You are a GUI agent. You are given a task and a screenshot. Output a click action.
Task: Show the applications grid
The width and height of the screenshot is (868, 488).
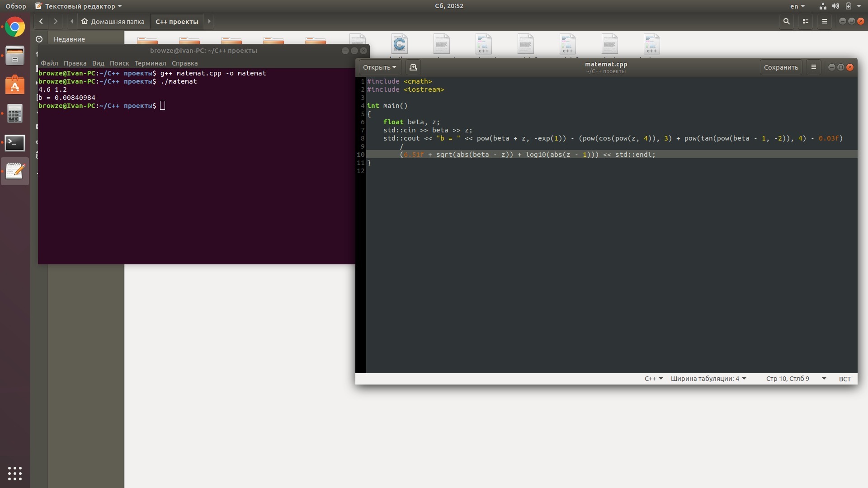click(15, 473)
